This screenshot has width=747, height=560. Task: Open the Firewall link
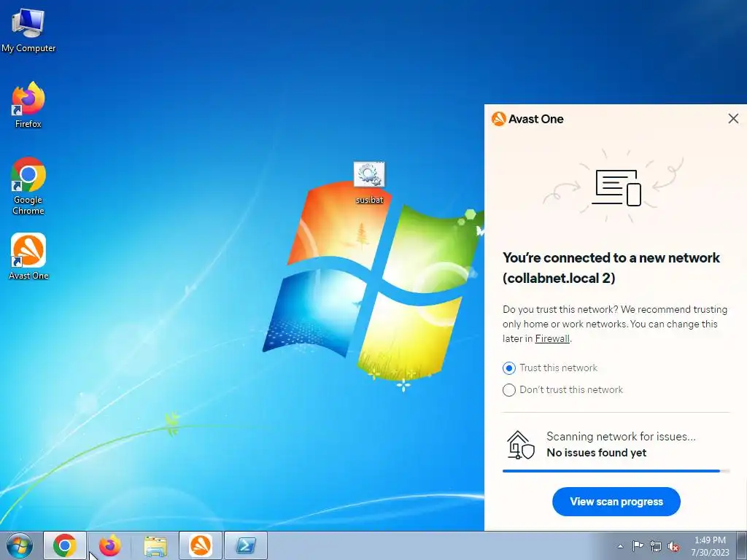click(552, 338)
